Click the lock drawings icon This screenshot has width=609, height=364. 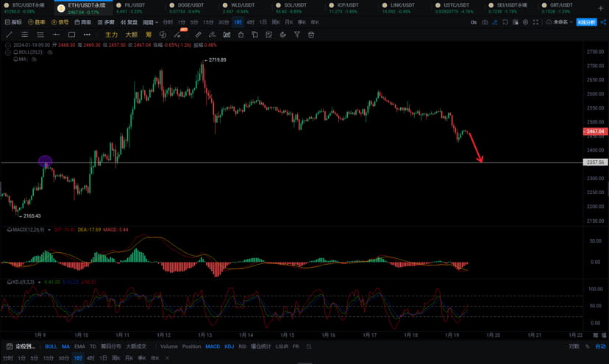(x=241, y=35)
